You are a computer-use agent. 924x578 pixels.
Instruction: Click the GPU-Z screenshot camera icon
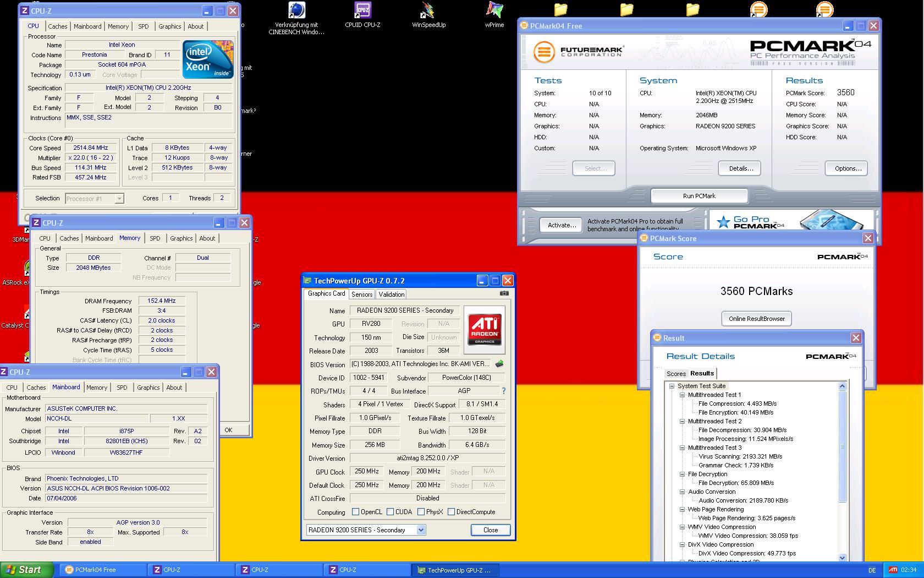point(504,293)
